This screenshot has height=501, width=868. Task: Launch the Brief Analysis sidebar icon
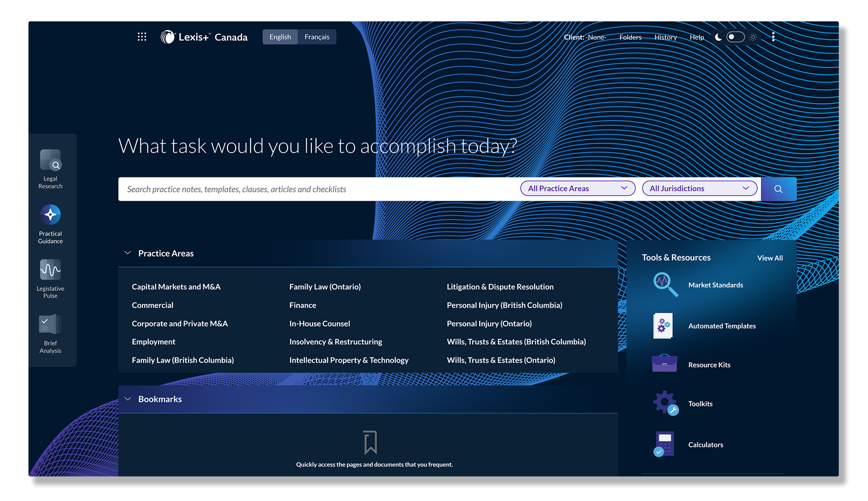pos(50,324)
